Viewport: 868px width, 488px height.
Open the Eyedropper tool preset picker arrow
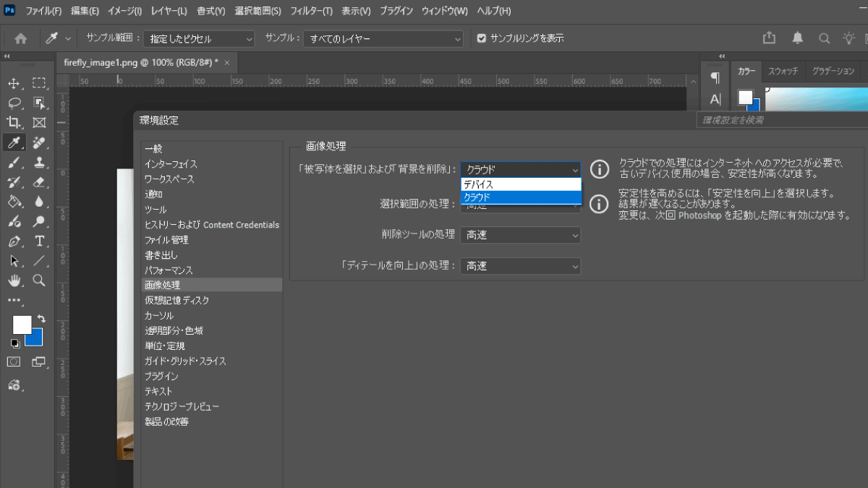[69, 38]
